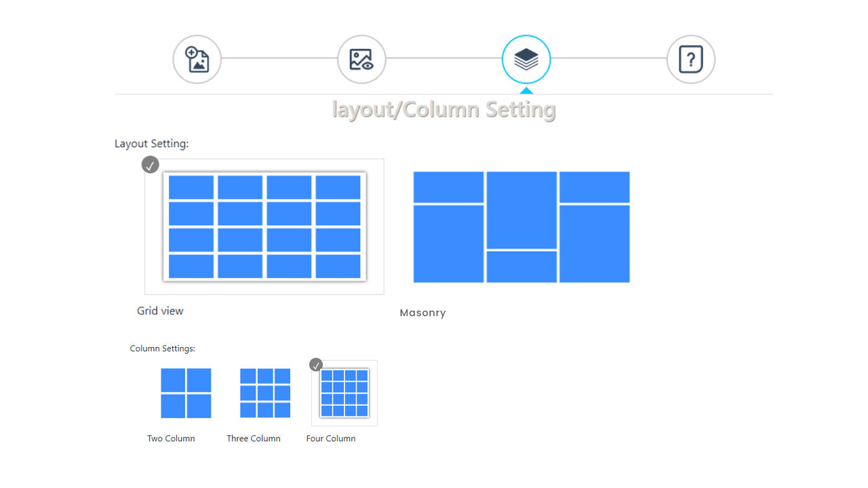
Task: Toggle the Four Column setting off
Action: tap(344, 393)
